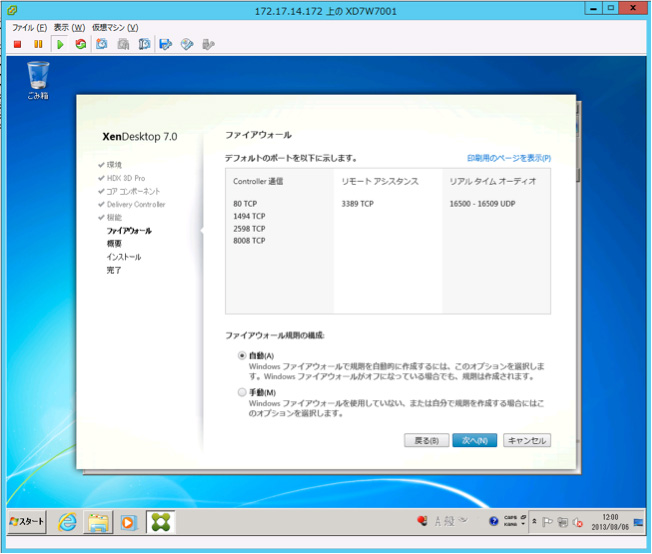This screenshot has height=554, width=652.
Task: Open the snapshot manager toolbar icon
Action: click(x=144, y=44)
